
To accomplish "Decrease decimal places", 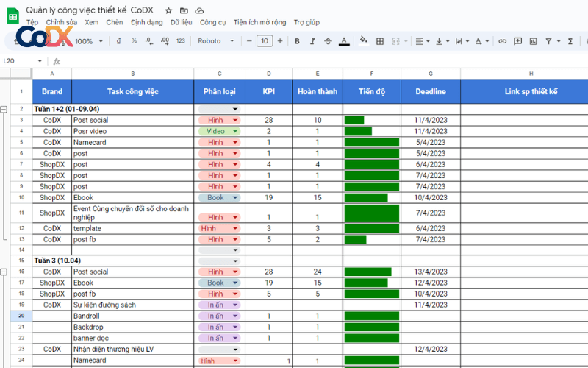I will click(x=149, y=41).
